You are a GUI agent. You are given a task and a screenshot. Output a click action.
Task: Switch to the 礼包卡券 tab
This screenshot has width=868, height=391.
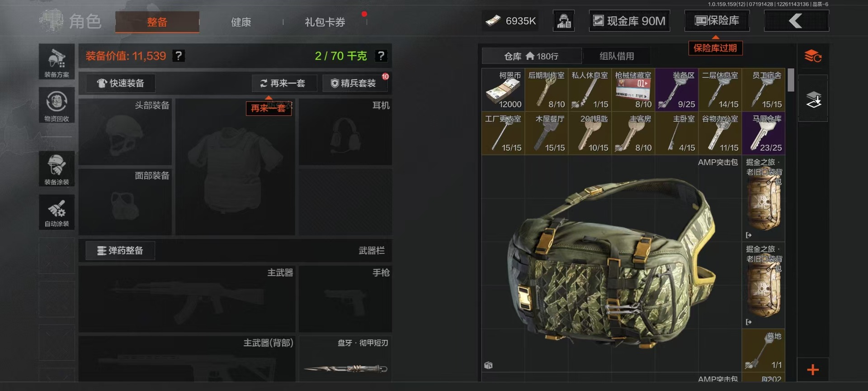[325, 22]
